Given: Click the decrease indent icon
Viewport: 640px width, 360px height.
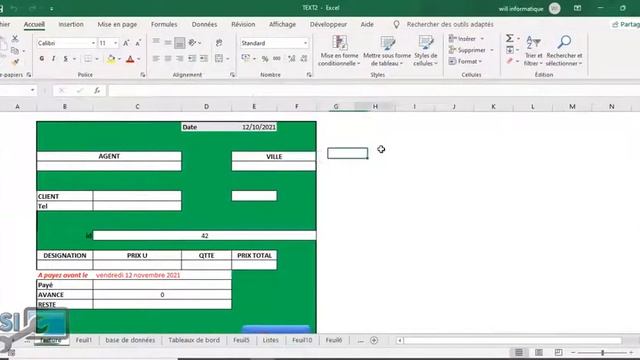Looking at the screenshot, I should [192, 59].
